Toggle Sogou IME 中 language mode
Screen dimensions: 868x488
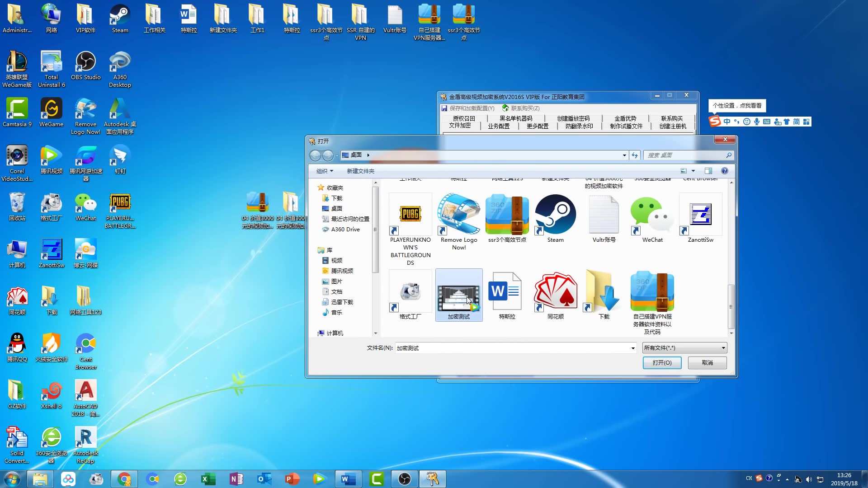click(x=727, y=122)
